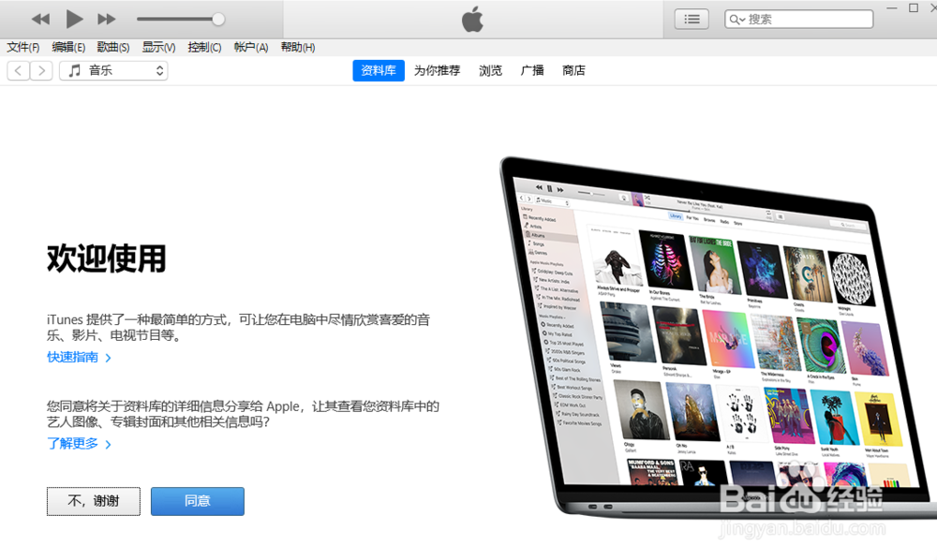Click the fast-forward (next track) icon
Viewport: 937px width, 560px height.
click(x=106, y=18)
